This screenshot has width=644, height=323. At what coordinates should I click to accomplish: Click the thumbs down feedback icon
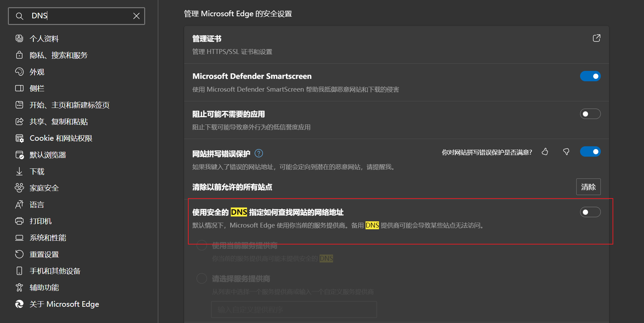pyautogui.click(x=566, y=152)
